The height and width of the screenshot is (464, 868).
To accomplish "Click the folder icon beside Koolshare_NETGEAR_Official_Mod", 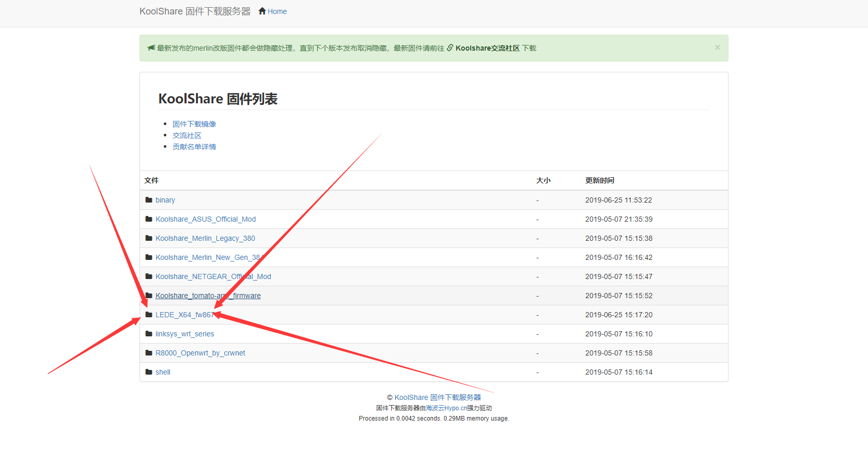I will pyautogui.click(x=149, y=276).
